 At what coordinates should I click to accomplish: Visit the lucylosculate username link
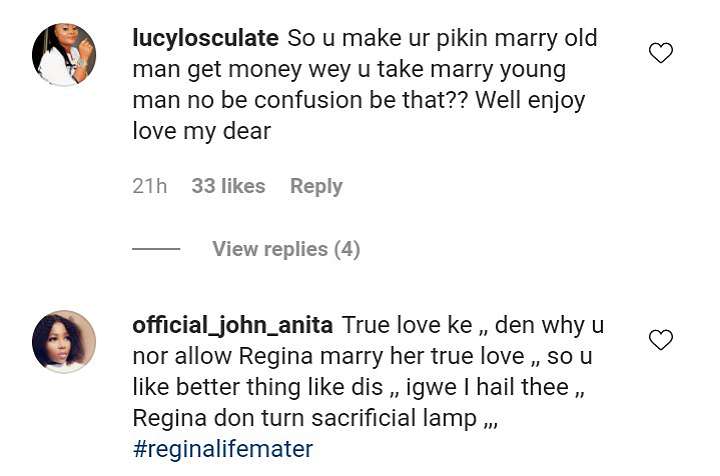coord(205,39)
